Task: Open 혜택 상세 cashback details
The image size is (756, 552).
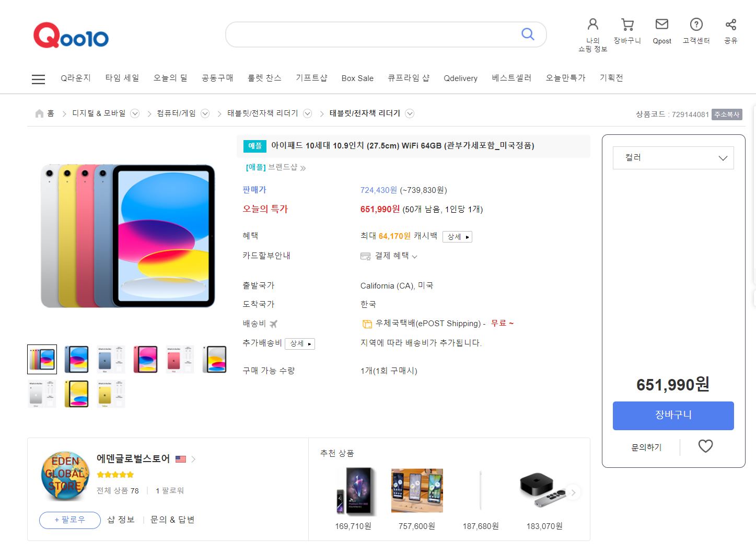Action: pos(457,237)
